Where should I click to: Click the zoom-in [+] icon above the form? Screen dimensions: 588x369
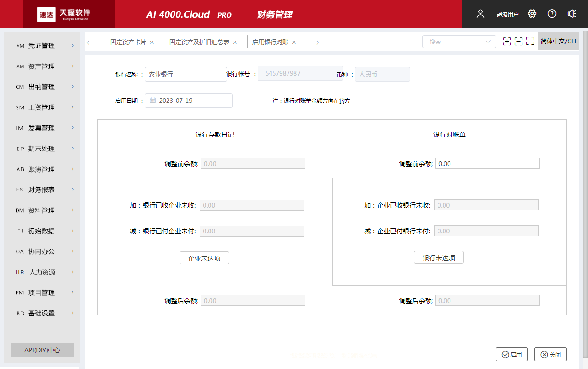[x=507, y=41]
